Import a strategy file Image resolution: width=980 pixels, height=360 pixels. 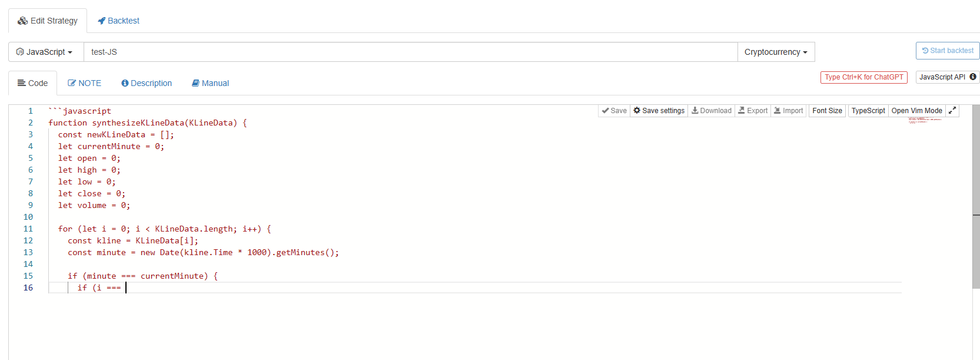(788, 111)
